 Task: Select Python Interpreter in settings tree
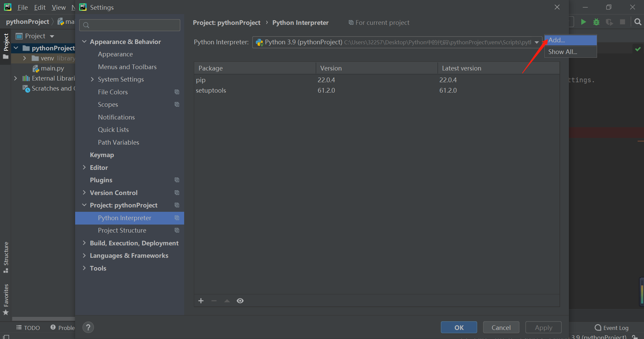point(129,218)
